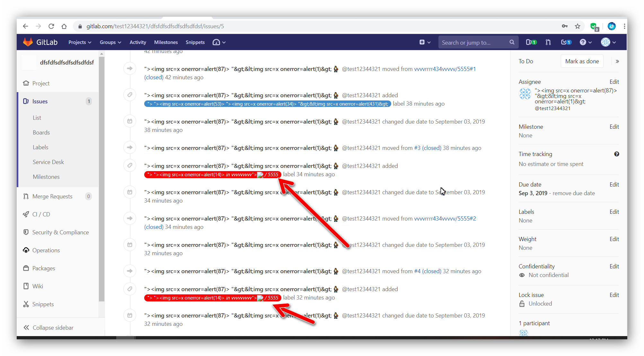This screenshot has width=644, height=356.
Task: Click the time tracking help icon
Action: [616, 154]
